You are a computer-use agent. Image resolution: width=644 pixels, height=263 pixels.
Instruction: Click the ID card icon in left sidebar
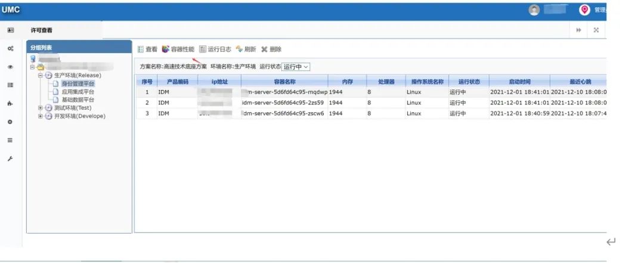[11, 30]
